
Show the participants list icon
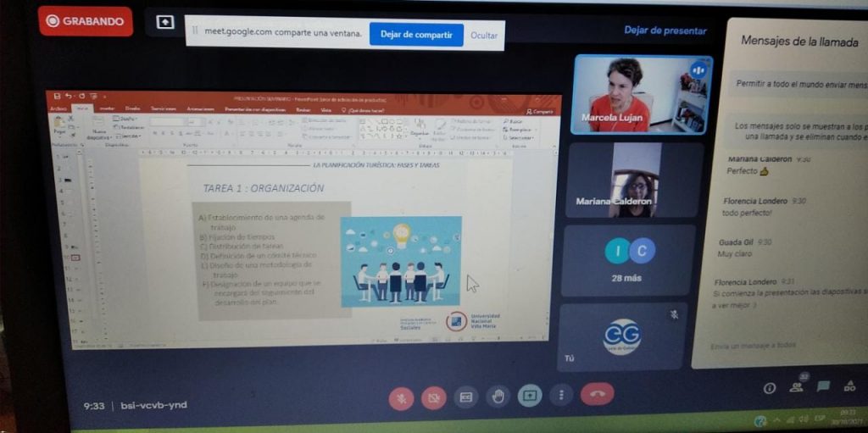(797, 387)
